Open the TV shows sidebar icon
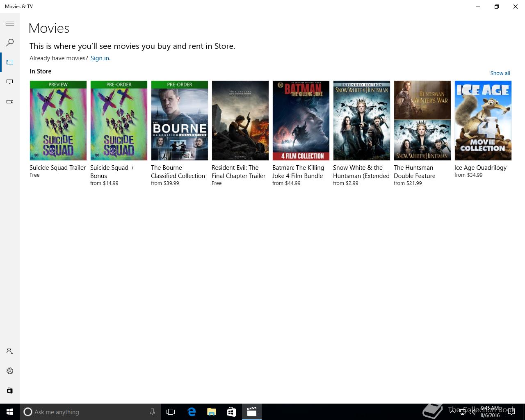This screenshot has height=420, width=525. (10, 82)
